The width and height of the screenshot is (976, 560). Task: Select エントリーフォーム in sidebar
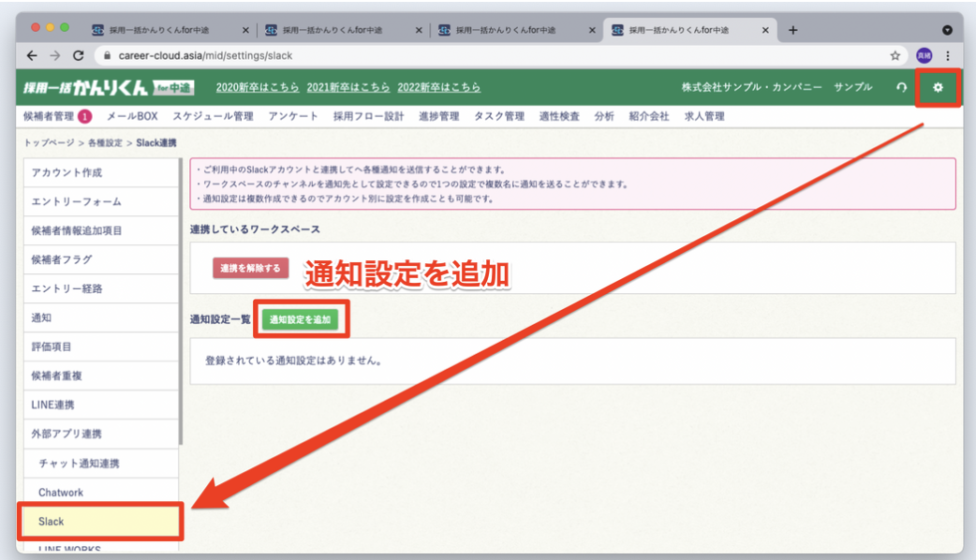pyautogui.click(x=101, y=201)
